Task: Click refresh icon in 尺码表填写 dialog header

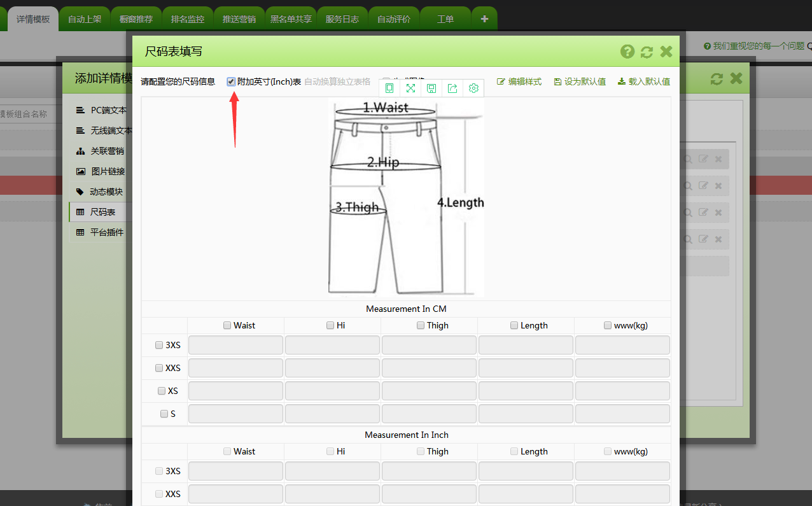Action: 647,52
